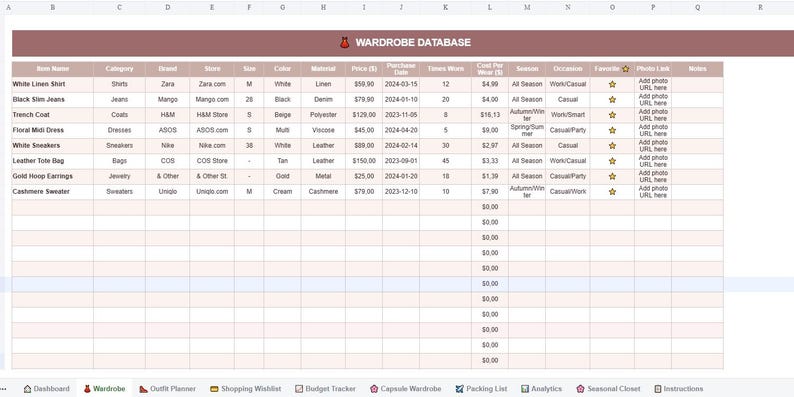This screenshot has width=794, height=397.
Task: Click the favorite star for Gold Hoop Earrings
Action: (x=612, y=176)
